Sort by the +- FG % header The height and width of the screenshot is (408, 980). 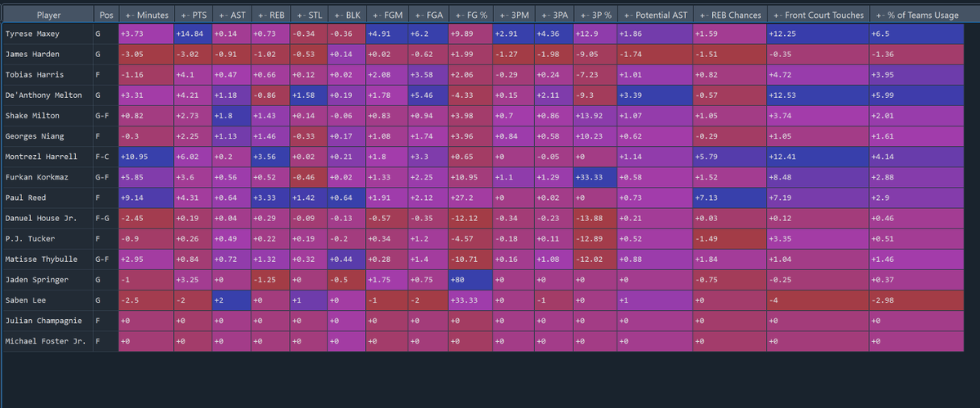click(472, 15)
